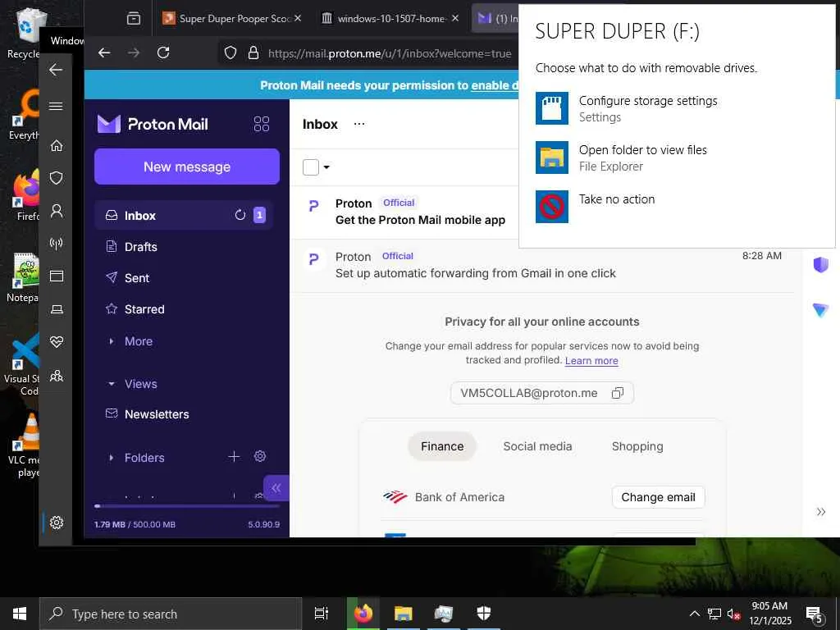Image resolution: width=840 pixels, height=630 pixels.
Task: Go back in Firefox browser history
Action: tap(104, 52)
